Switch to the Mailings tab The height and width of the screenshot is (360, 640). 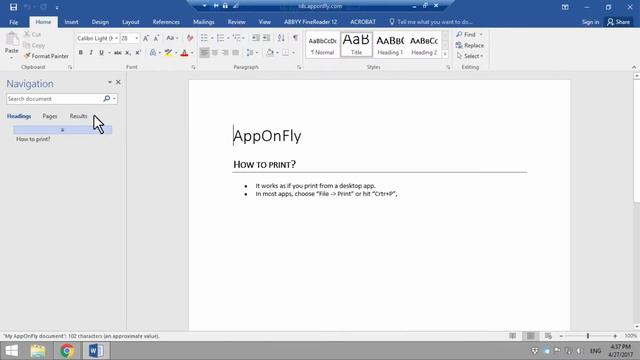(203, 22)
